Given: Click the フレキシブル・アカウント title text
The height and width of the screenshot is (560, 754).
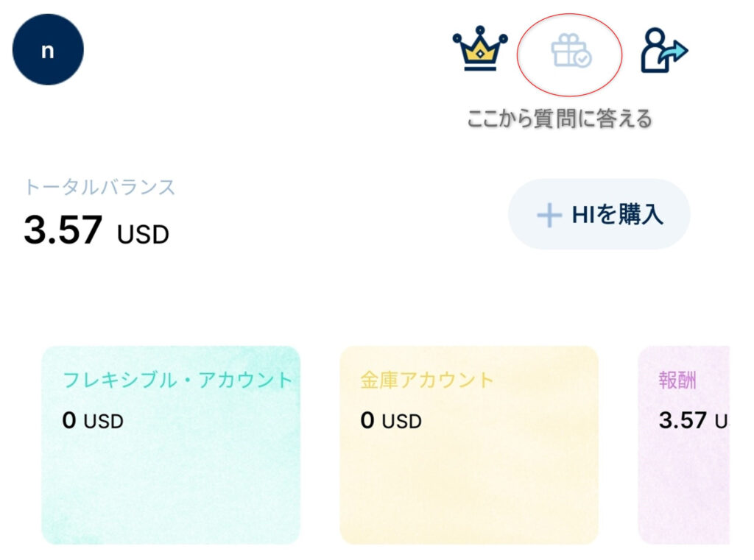Looking at the screenshot, I should coord(177,380).
